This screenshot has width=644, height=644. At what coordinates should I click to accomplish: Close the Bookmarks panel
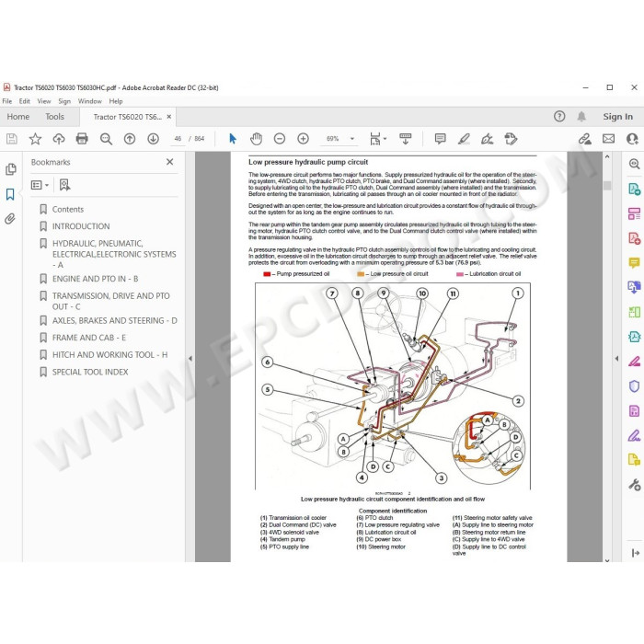169,162
